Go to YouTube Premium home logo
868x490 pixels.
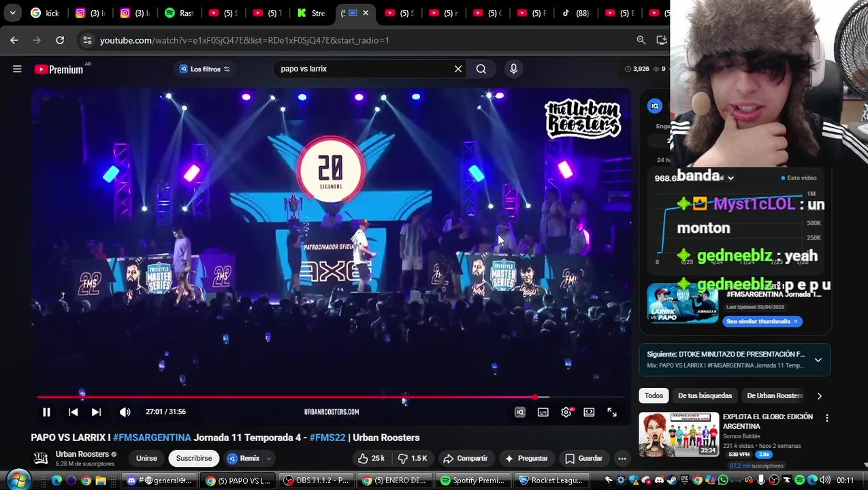[x=59, y=69]
